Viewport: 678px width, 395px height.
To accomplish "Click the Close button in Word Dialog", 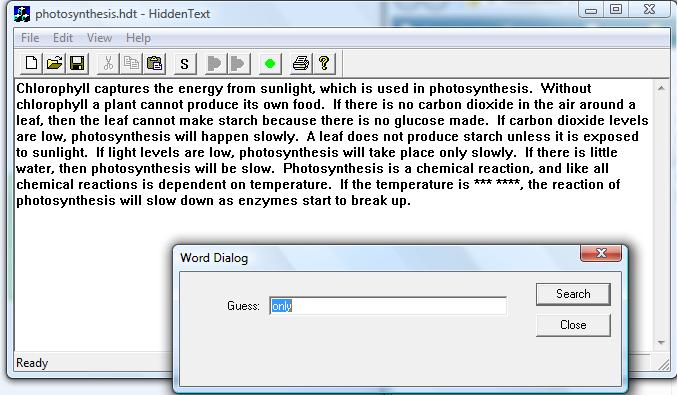I will (x=573, y=325).
